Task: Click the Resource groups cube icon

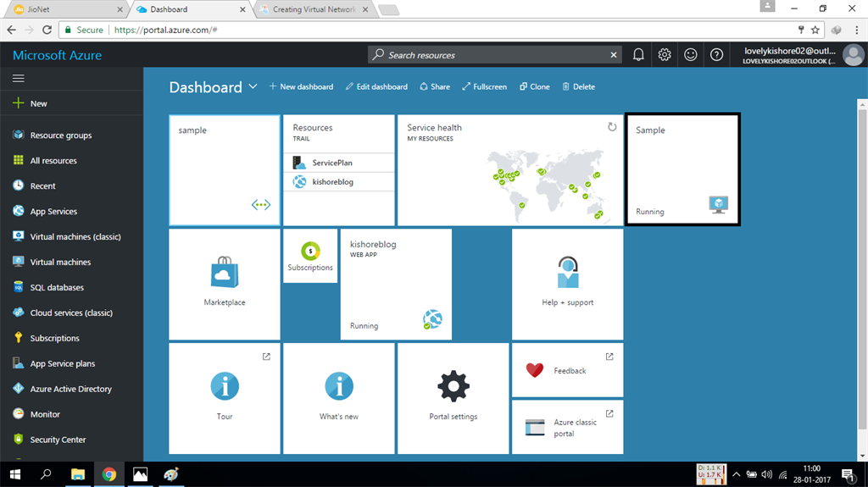Action: click(x=19, y=135)
